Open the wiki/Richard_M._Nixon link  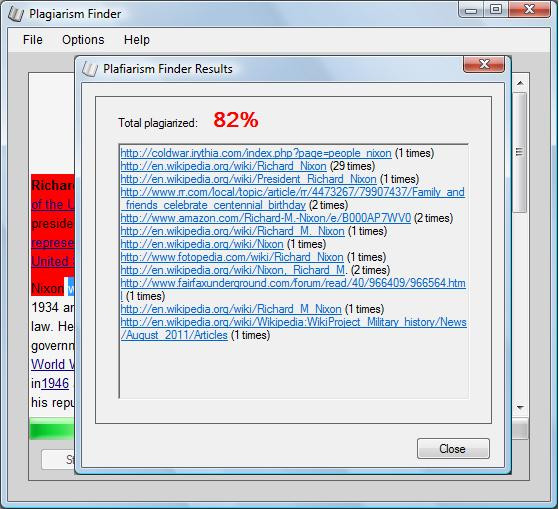pyautogui.click(x=232, y=231)
